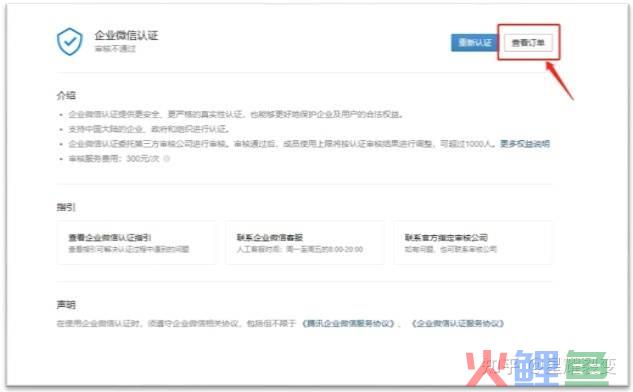633x392 pixels.
Task: Click the blue 重新认证 button
Action: pos(474,42)
